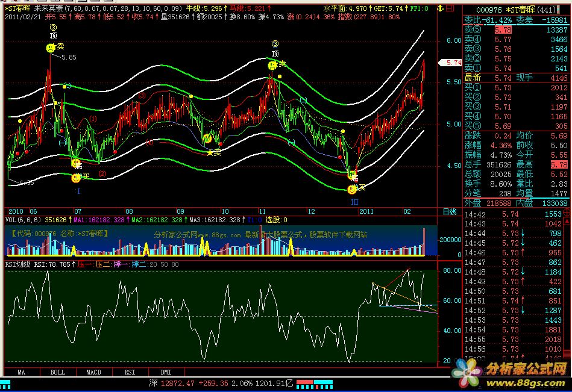This screenshot has width=572, height=392.
Task: Click the smiley face at July low candle
Action: 76,163
